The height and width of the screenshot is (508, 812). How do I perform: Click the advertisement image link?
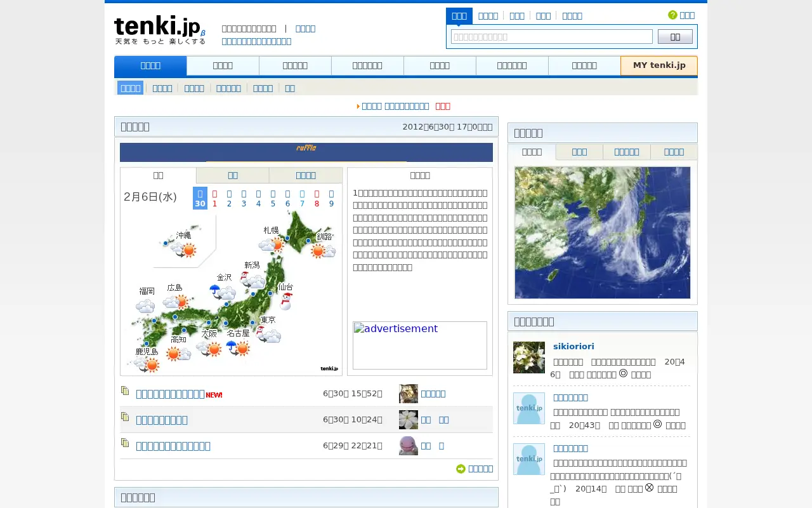coord(420,345)
